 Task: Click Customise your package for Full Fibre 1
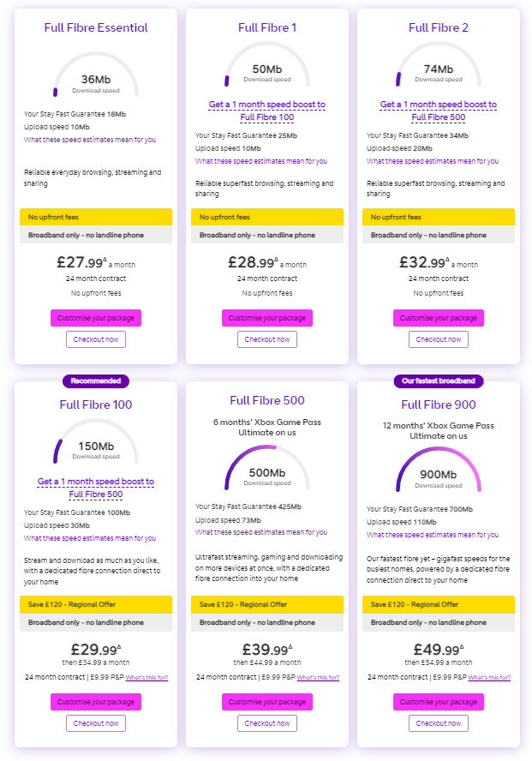(267, 318)
